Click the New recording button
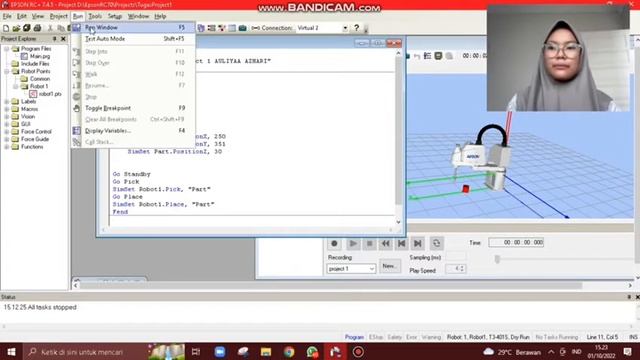Screen dimensions: 640x360 [x=390, y=266]
